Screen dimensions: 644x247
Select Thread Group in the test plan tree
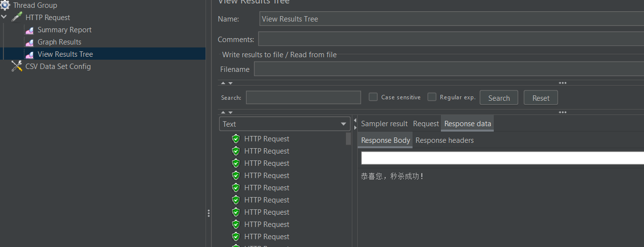click(35, 5)
